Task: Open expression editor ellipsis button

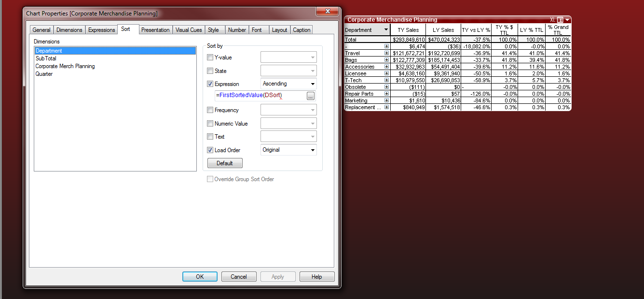Action: click(x=310, y=96)
